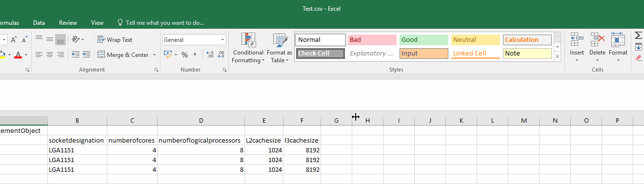Open the text orientation options

[78, 39]
